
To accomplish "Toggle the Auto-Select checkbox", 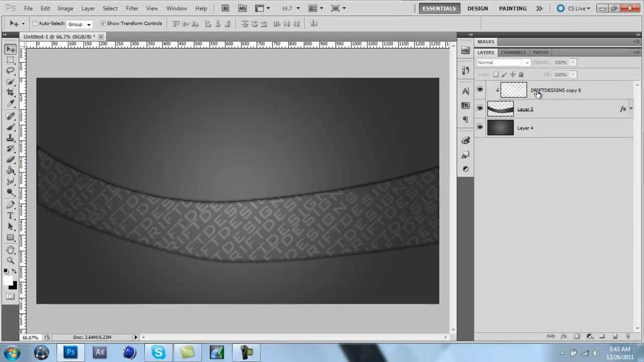I will [x=35, y=24].
